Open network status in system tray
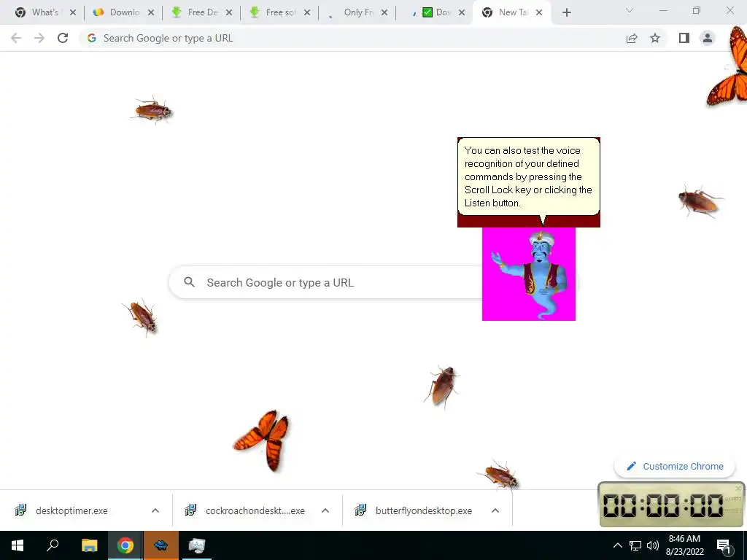The image size is (747, 560). coord(635,545)
